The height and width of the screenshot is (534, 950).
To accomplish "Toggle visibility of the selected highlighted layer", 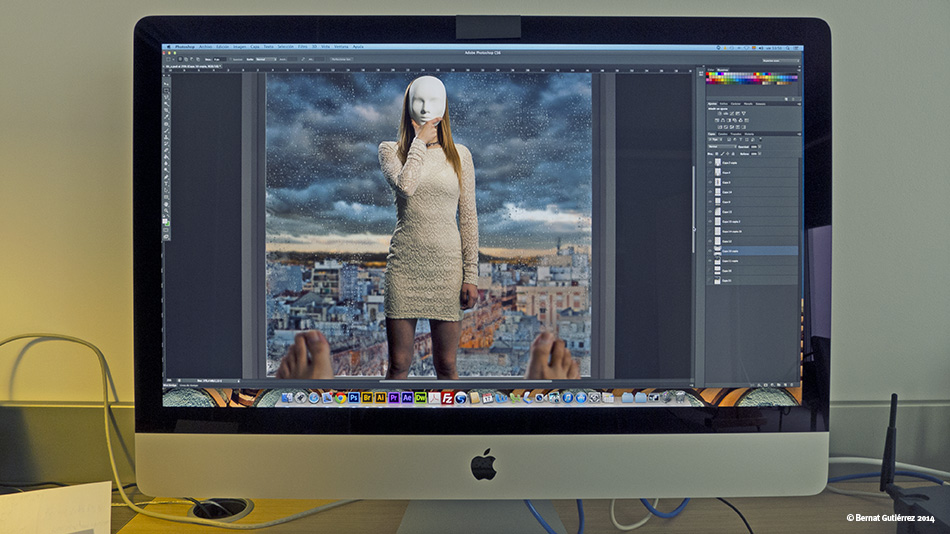I will (710, 250).
